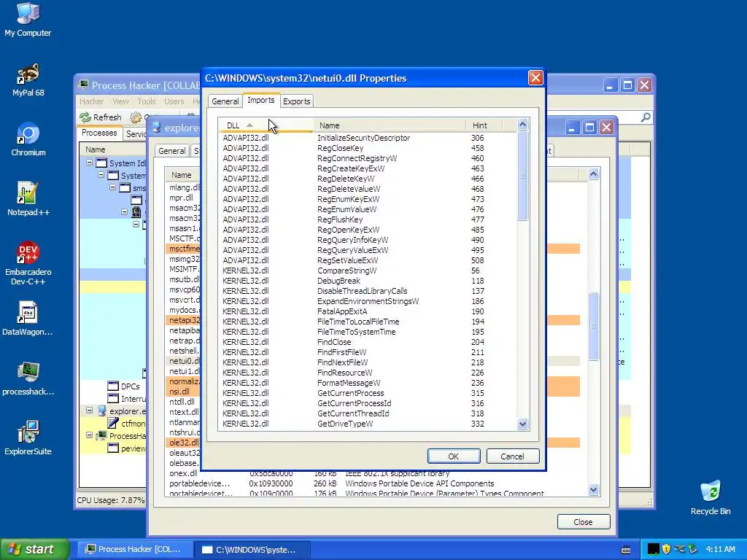Click on-screen keyboard icon in taskbar
Image resolution: width=747 pixels, height=560 pixels.
(x=626, y=550)
